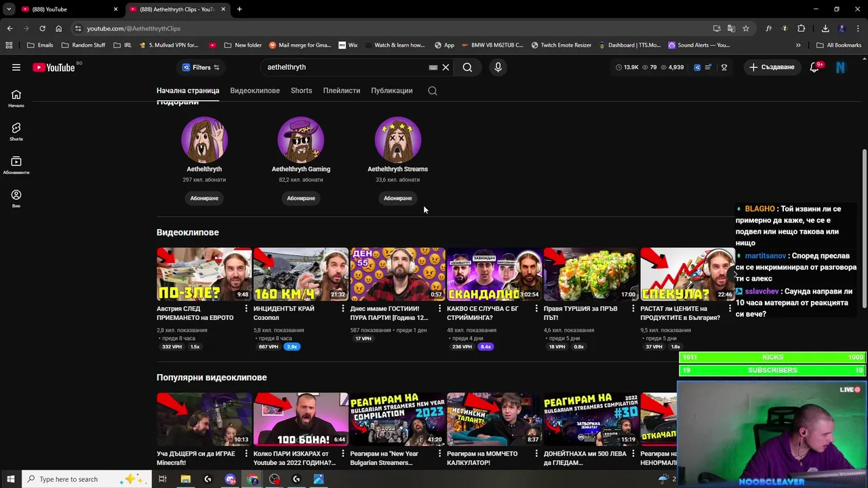Switch to the Публикации tab
The image size is (868, 488).
[x=392, y=90]
